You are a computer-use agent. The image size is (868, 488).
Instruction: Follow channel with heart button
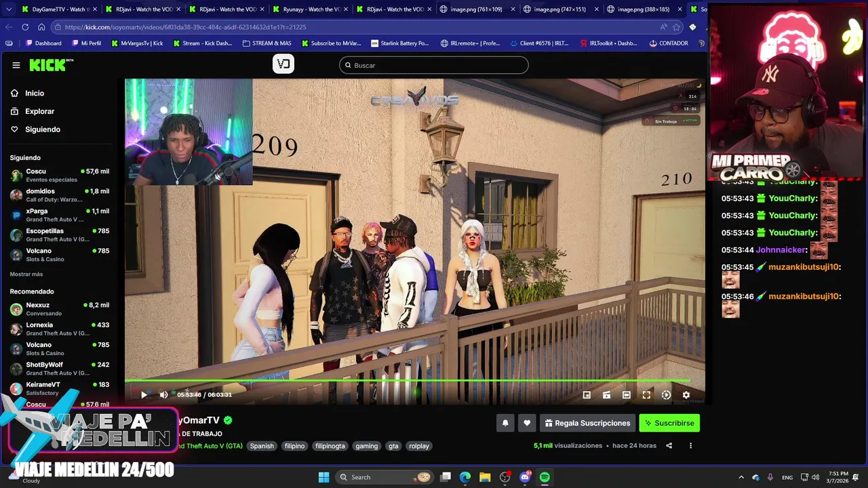[x=527, y=423]
